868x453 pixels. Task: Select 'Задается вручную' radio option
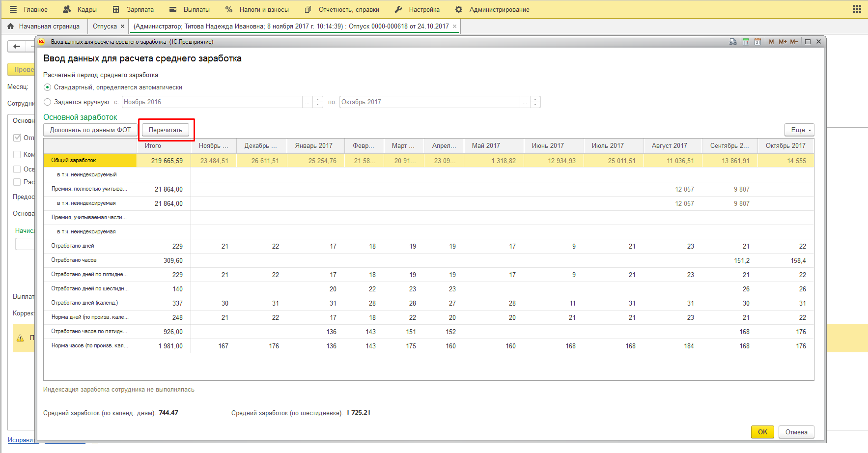pyautogui.click(x=48, y=102)
